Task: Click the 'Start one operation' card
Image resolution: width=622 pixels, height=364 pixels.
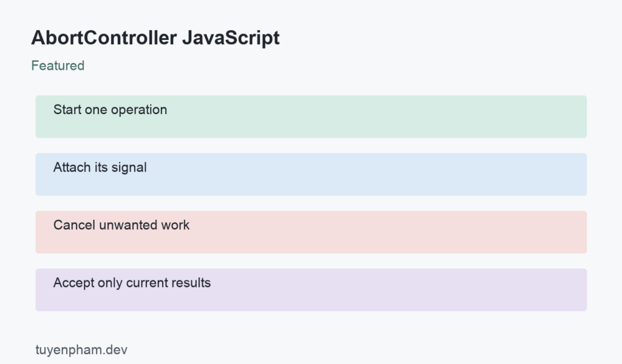Action: [311, 116]
